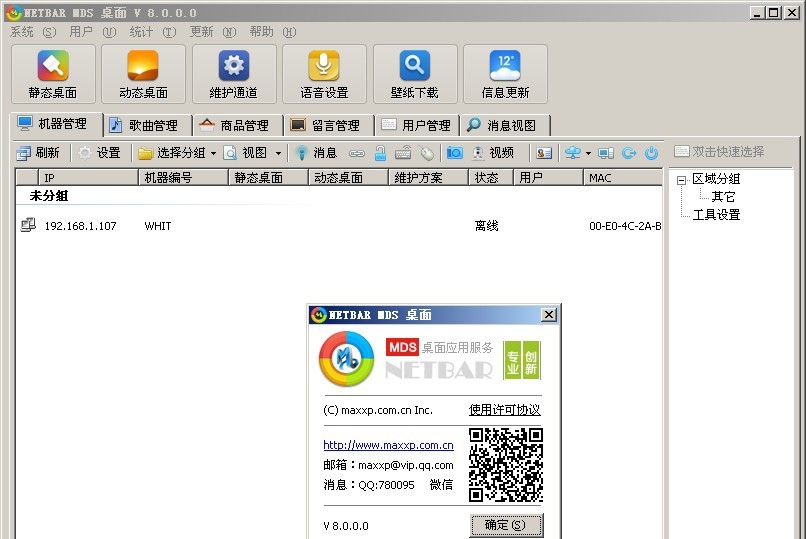Screen dimensions: 806x539
Task: Sort by the IP column header
Action: pos(88,178)
